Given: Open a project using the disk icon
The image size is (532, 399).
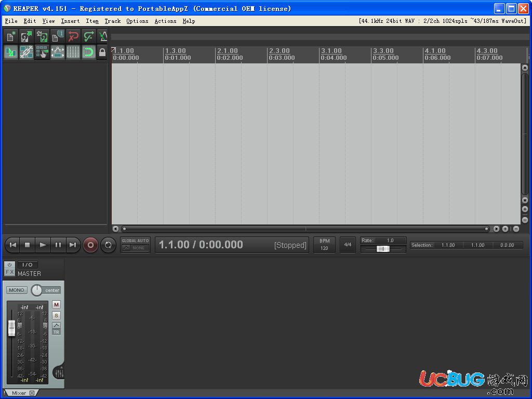Looking at the screenshot, I should (26, 36).
